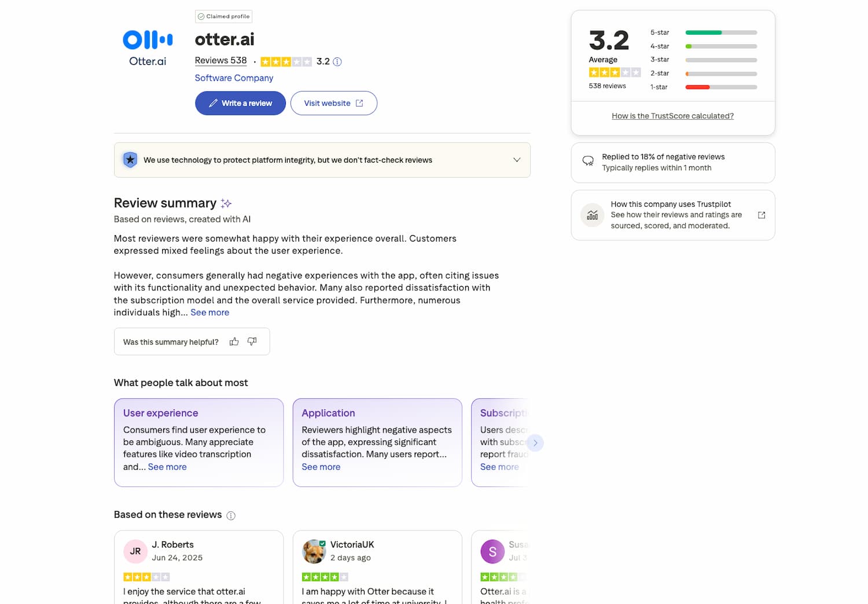Click the Write a review button
868x604 pixels.
[240, 103]
